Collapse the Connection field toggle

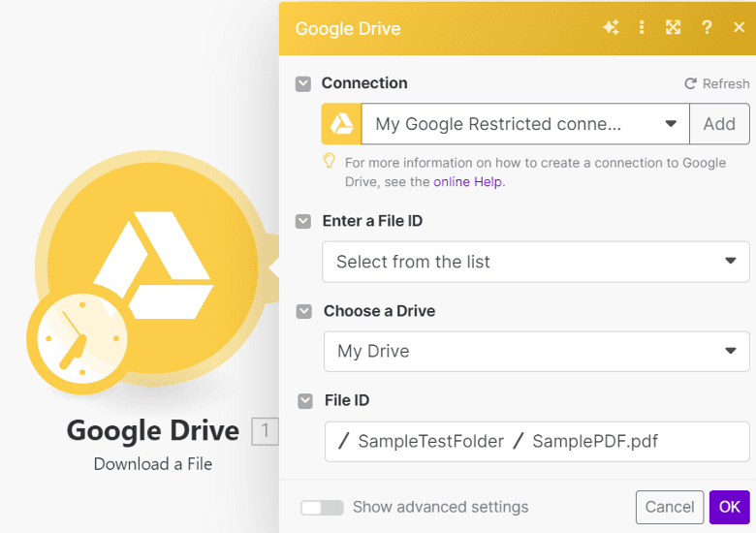[x=303, y=84]
